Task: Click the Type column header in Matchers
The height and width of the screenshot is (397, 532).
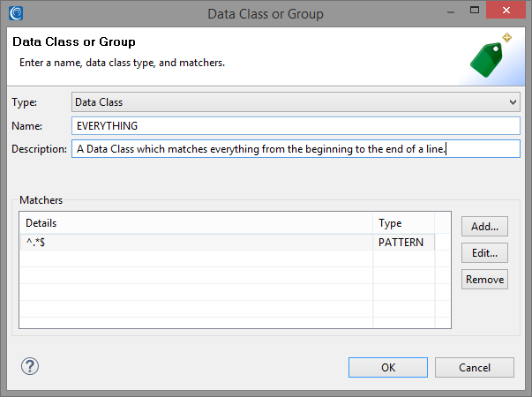Action: pos(404,223)
